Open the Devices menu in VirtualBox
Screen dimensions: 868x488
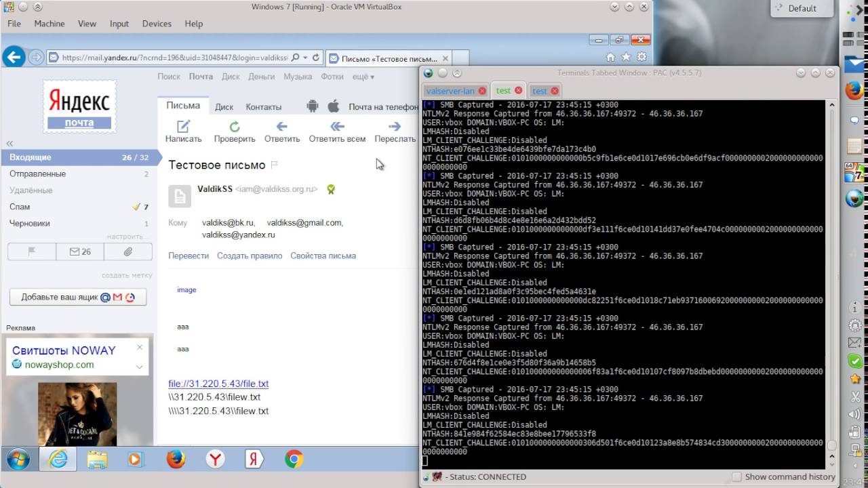click(x=157, y=24)
